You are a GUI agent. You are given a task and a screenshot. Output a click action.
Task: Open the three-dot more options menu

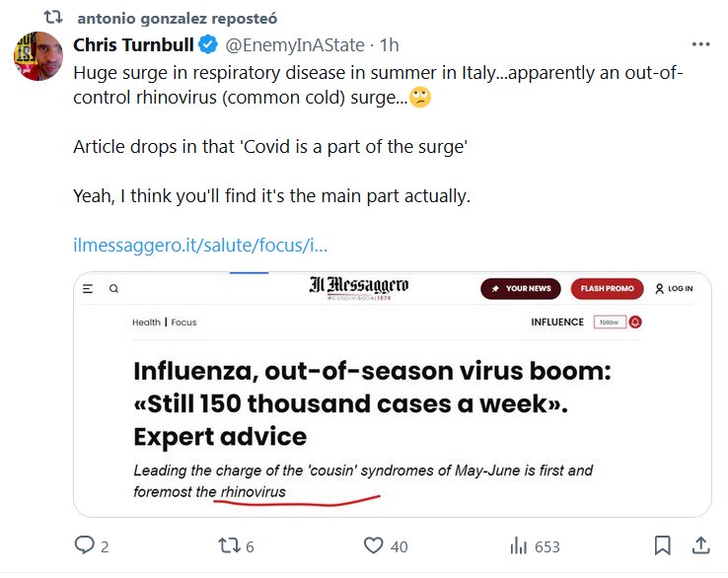pos(700,44)
